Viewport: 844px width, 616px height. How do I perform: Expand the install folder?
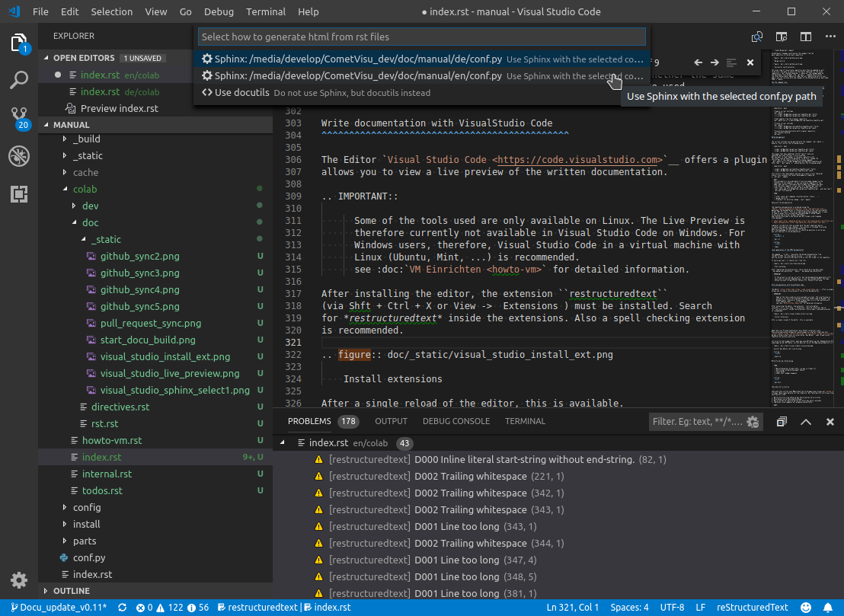point(65,524)
